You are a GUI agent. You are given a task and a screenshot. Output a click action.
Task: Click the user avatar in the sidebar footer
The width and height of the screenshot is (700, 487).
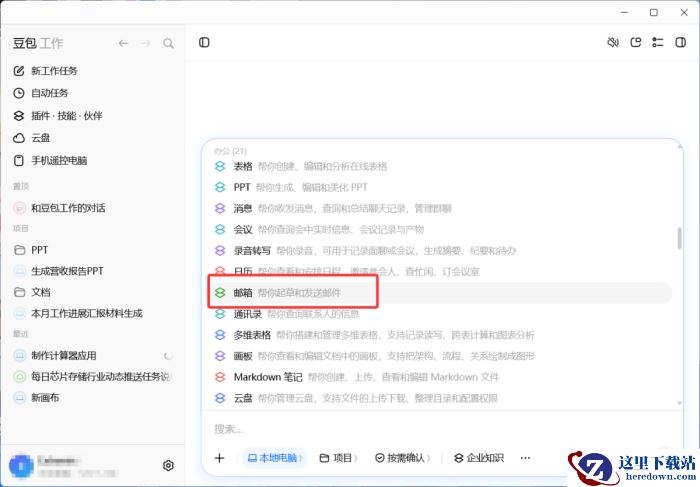pos(21,466)
